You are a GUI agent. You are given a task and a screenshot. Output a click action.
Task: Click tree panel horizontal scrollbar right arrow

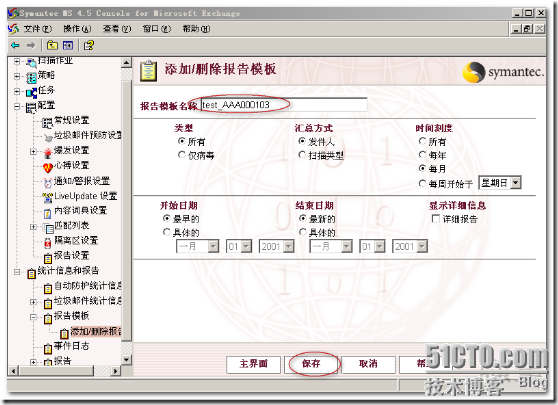(x=115, y=371)
